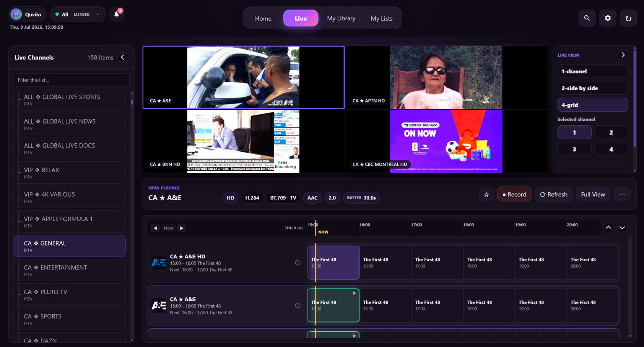Open the My Library tab

(341, 18)
